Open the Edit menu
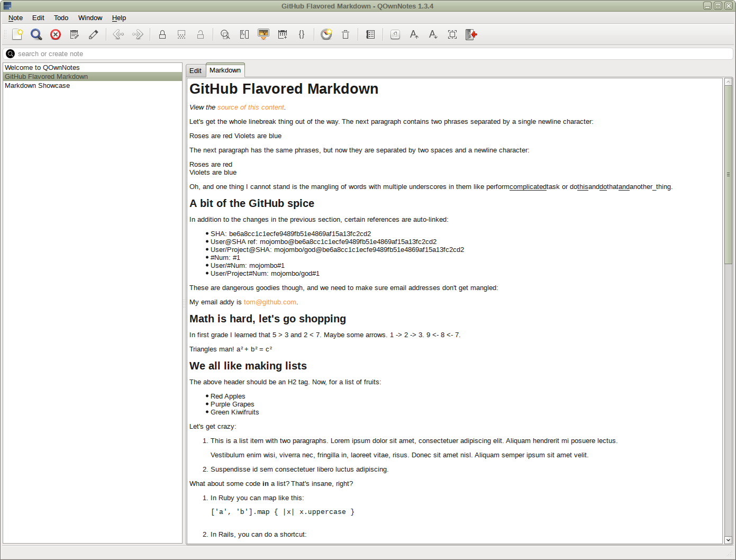 click(x=38, y=18)
